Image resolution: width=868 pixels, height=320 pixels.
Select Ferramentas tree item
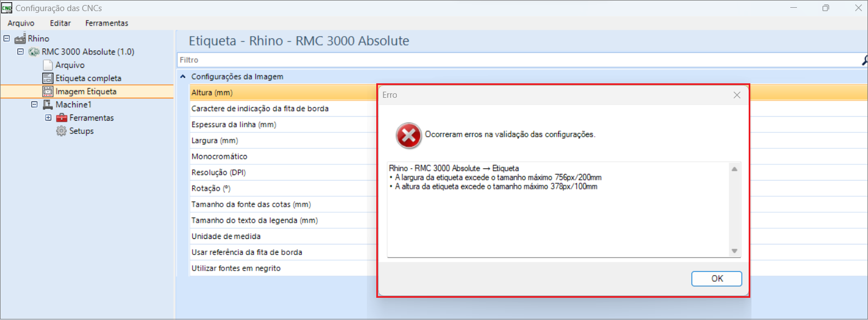tap(92, 118)
